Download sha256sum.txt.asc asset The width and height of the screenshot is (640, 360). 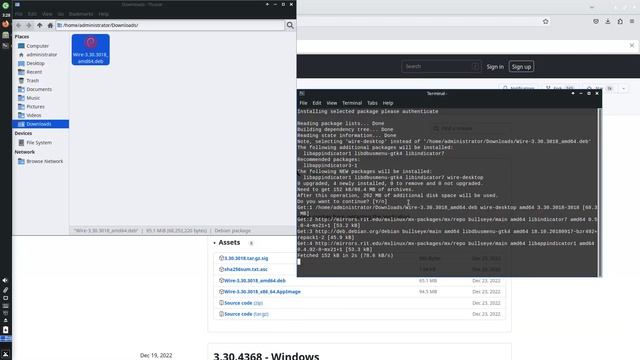point(246,269)
